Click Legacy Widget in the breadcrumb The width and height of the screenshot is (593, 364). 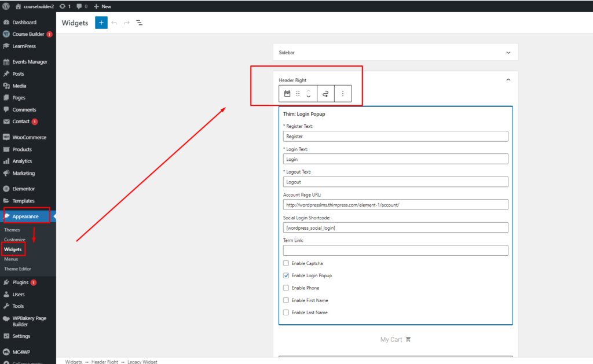pyautogui.click(x=142, y=362)
